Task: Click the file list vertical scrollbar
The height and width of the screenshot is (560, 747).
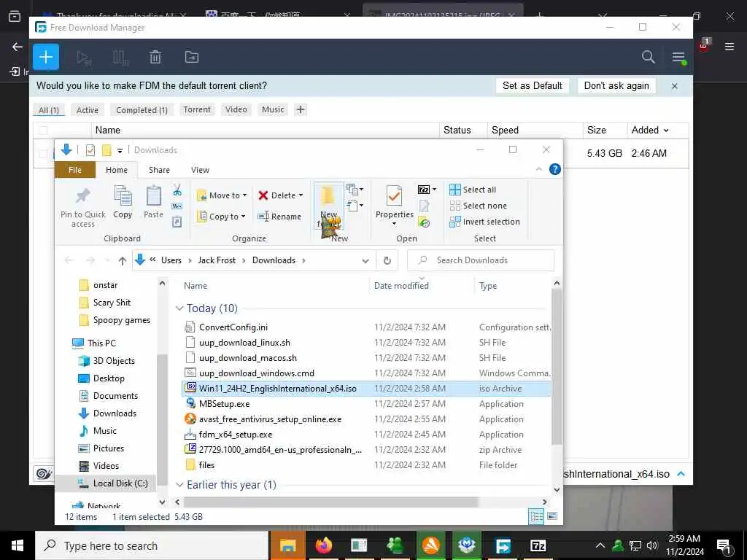Action: click(557, 367)
